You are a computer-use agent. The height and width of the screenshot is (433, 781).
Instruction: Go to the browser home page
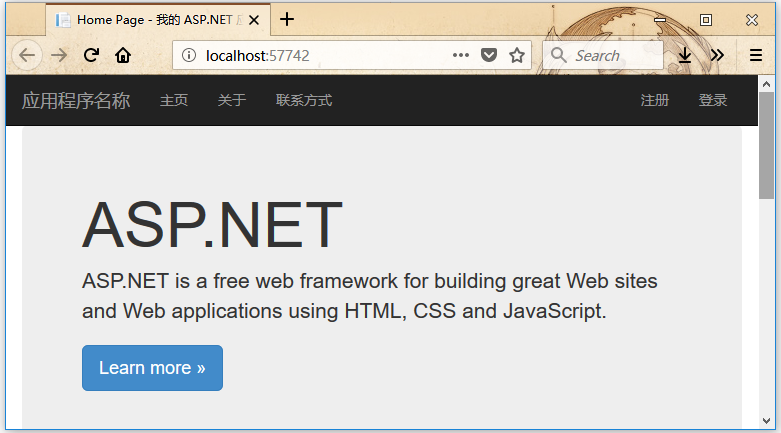(123, 55)
